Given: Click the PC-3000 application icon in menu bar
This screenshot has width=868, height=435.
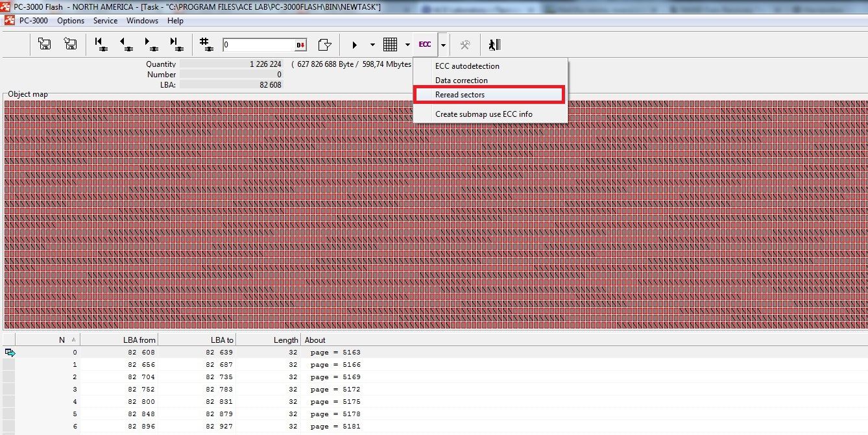Looking at the screenshot, I should tap(9, 20).
